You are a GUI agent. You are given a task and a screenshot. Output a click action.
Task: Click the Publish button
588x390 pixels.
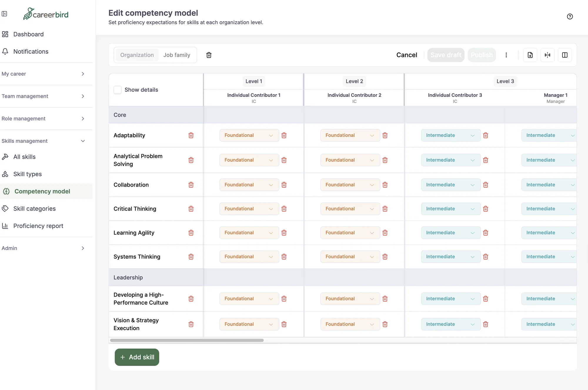point(482,55)
